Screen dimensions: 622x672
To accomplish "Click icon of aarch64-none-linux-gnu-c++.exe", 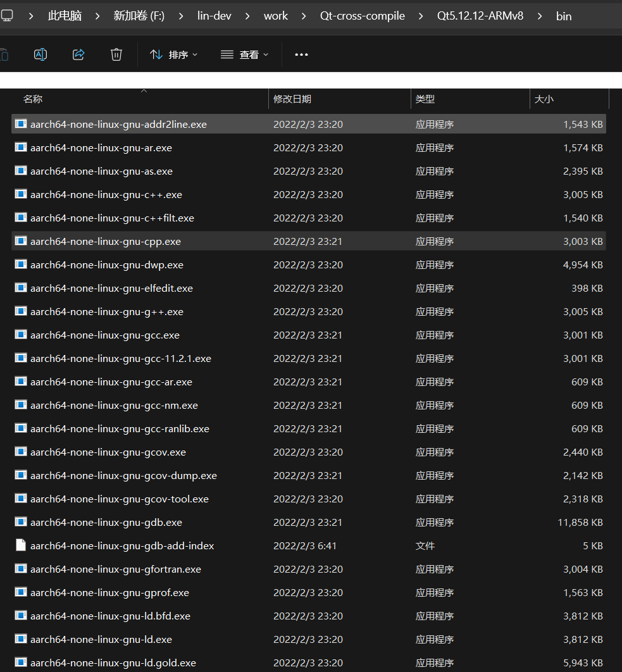I will pos(21,194).
